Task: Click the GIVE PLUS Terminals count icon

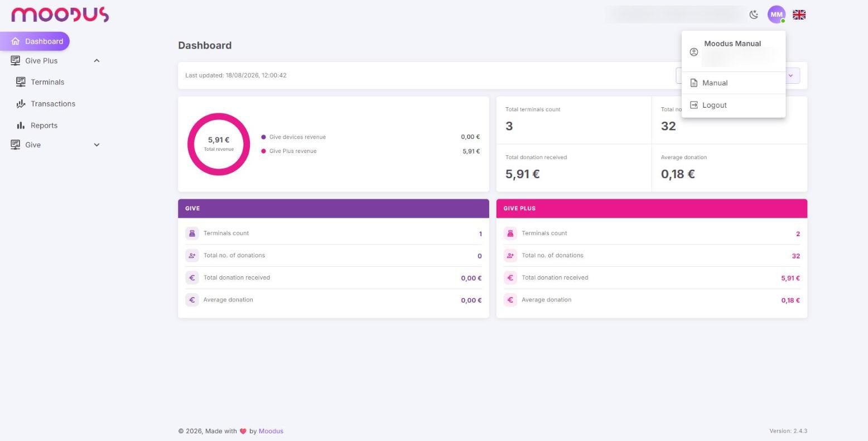Action: [x=510, y=233]
